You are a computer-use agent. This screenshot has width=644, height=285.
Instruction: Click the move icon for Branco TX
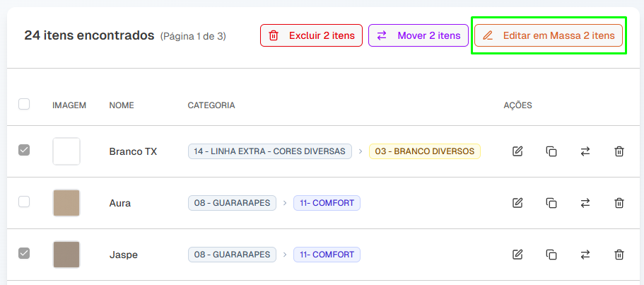pyautogui.click(x=585, y=151)
